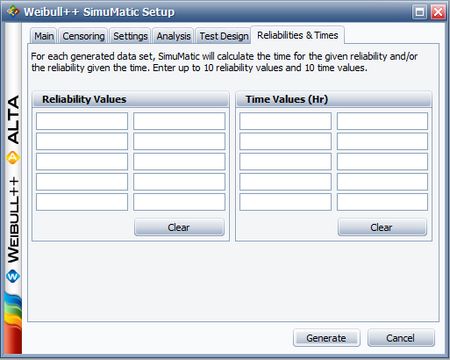The height and width of the screenshot is (360, 450).
Task: Select the last Reliability Values field in right column
Action: tap(179, 202)
